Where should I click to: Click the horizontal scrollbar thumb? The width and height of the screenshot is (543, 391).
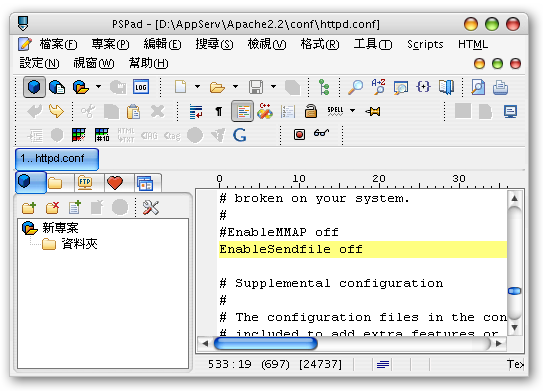pyautogui.click(x=266, y=343)
